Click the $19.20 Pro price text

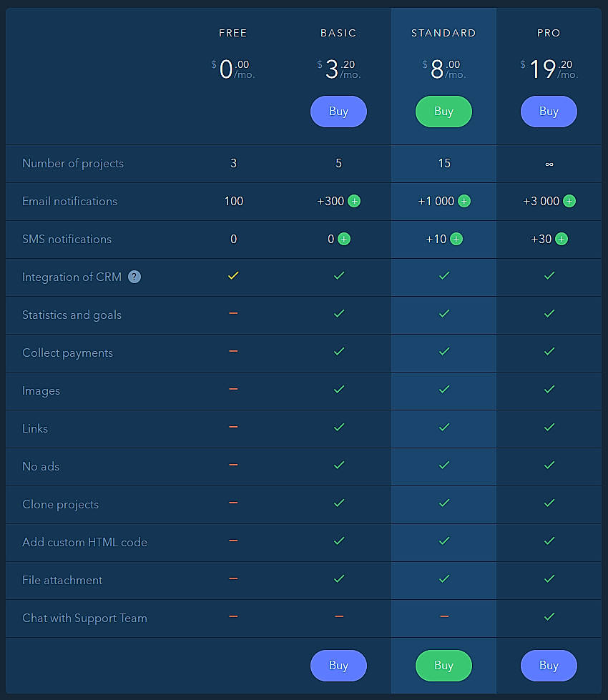[x=549, y=66]
